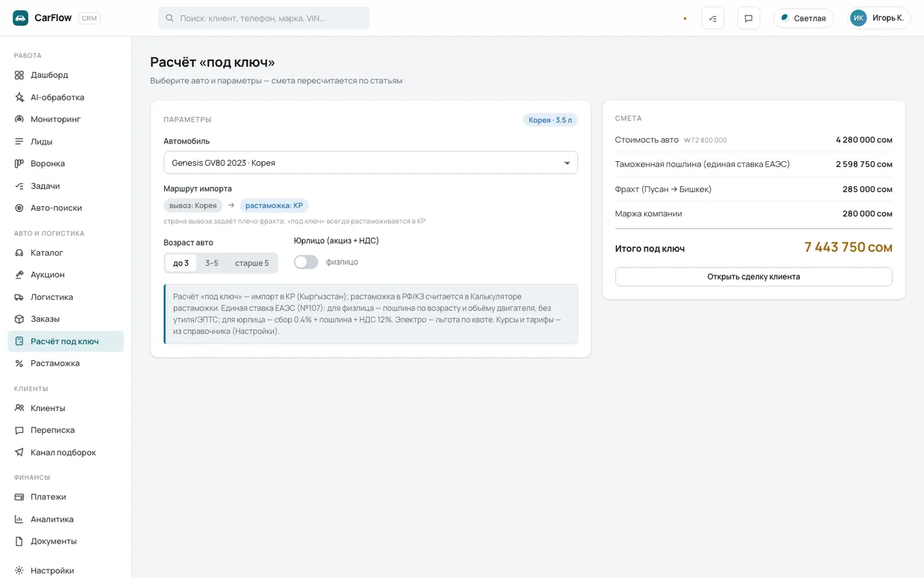Open Настройки in the sidebar

66,571
